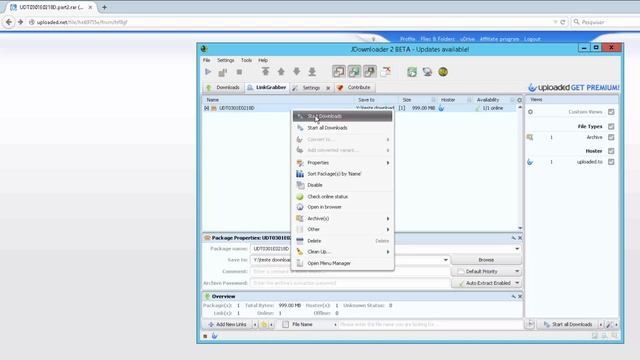Toggle the uploaded.to filter checkbox

coord(611,162)
